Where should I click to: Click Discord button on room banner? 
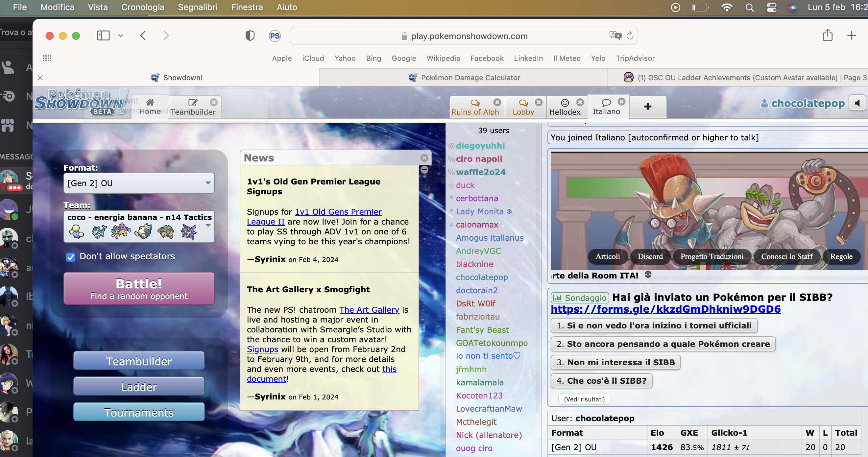coord(650,256)
